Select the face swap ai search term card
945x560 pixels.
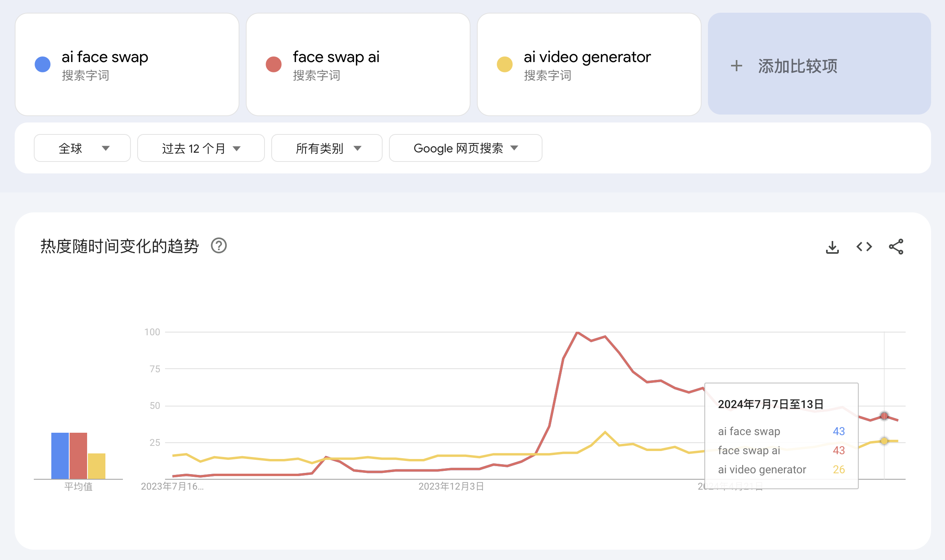tap(358, 65)
